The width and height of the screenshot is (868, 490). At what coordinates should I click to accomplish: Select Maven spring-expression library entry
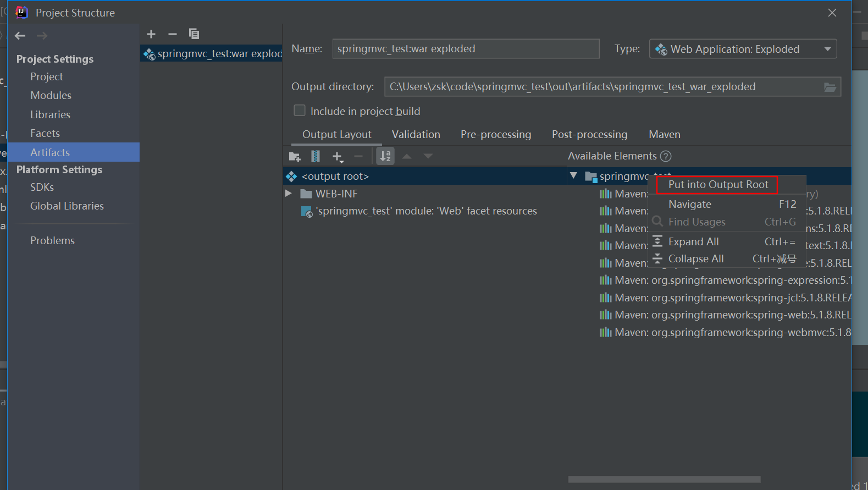pyautogui.click(x=725, y=280)
